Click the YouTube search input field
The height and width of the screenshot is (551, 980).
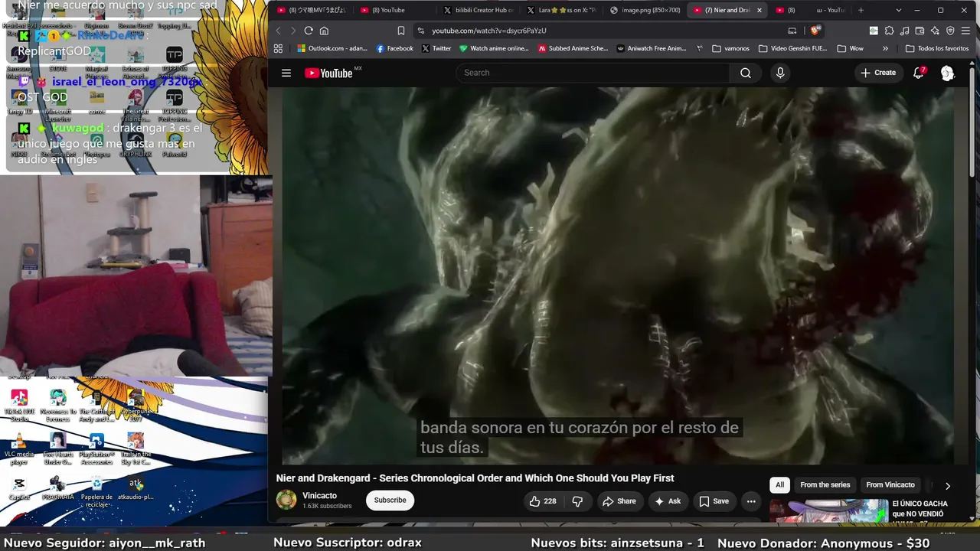[593, 73]
